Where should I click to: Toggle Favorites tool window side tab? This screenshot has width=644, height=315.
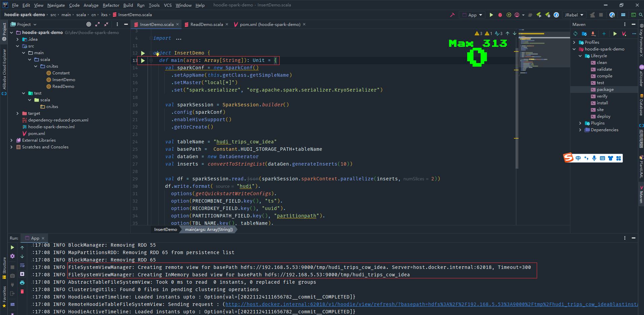(4, 297)
